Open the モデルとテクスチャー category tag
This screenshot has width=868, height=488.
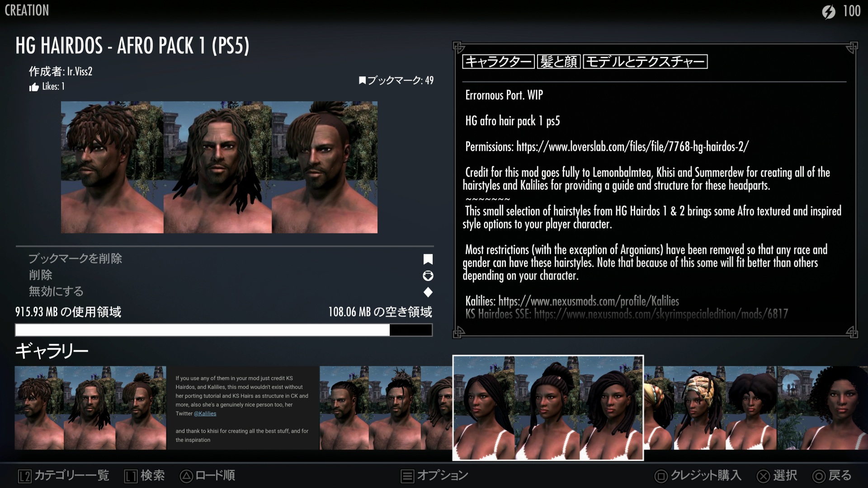coord(645,62)
